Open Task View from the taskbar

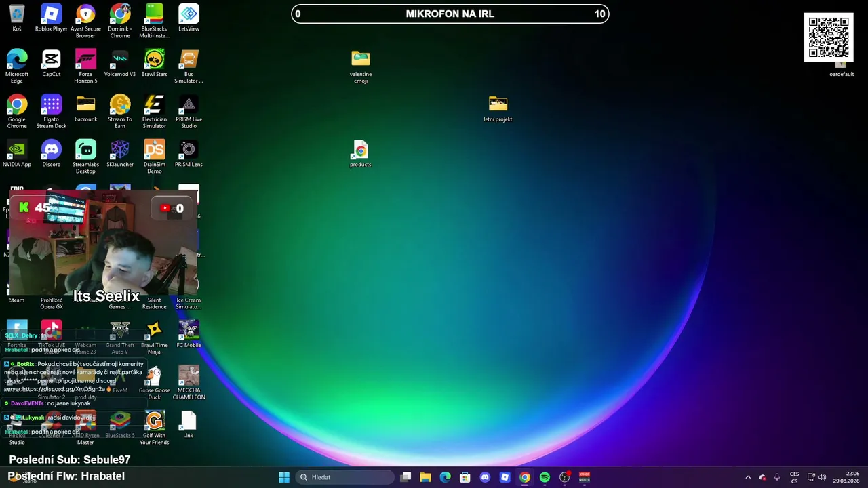click(406, 477)
